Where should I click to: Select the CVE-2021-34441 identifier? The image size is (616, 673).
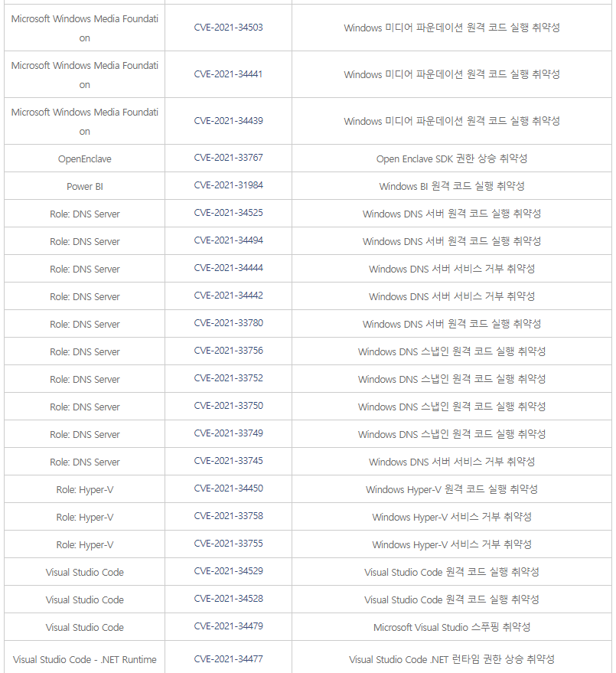(x=228, y=74)
